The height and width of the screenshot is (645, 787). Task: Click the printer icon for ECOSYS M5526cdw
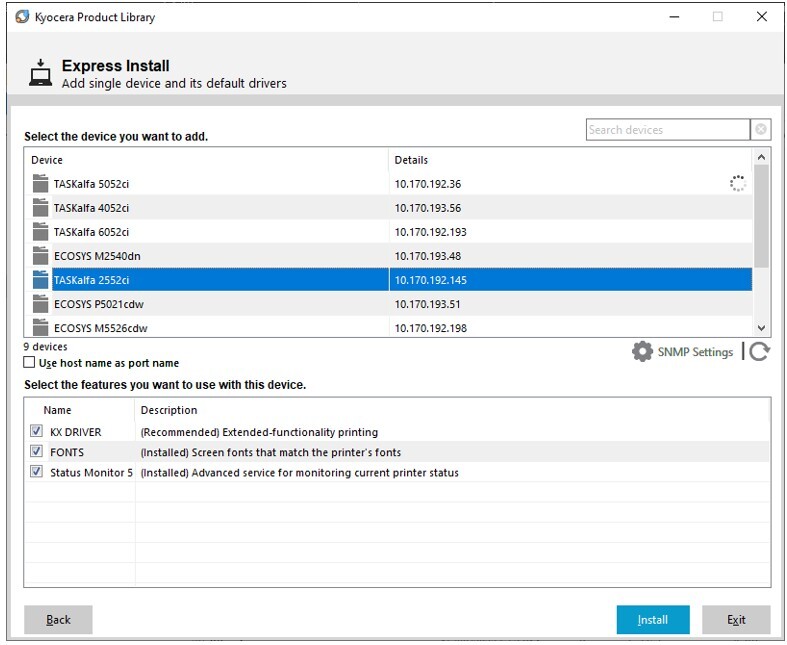click(40, 327)
